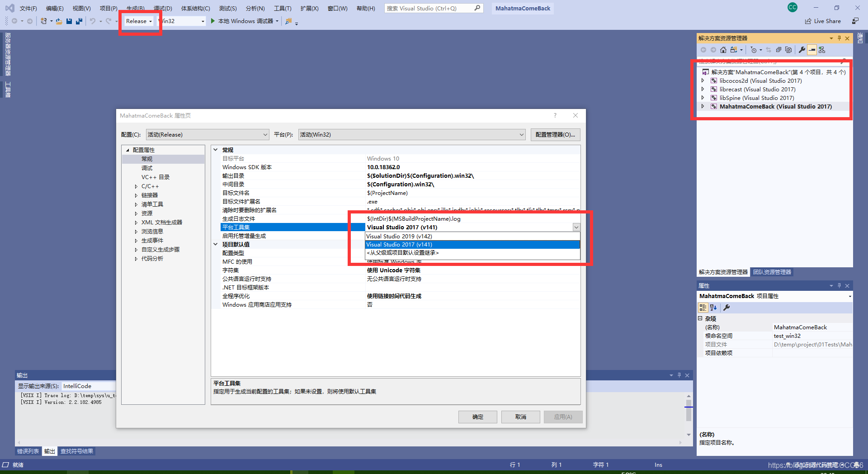Toggle Alphabetical sort in Properties panel
868x474 pixels.
tap(713, 308)
